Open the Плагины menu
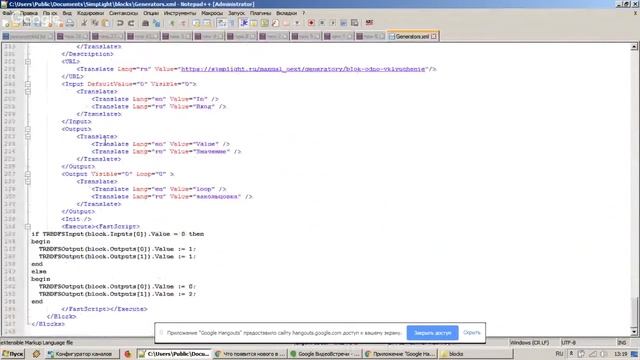 [260, 13]
